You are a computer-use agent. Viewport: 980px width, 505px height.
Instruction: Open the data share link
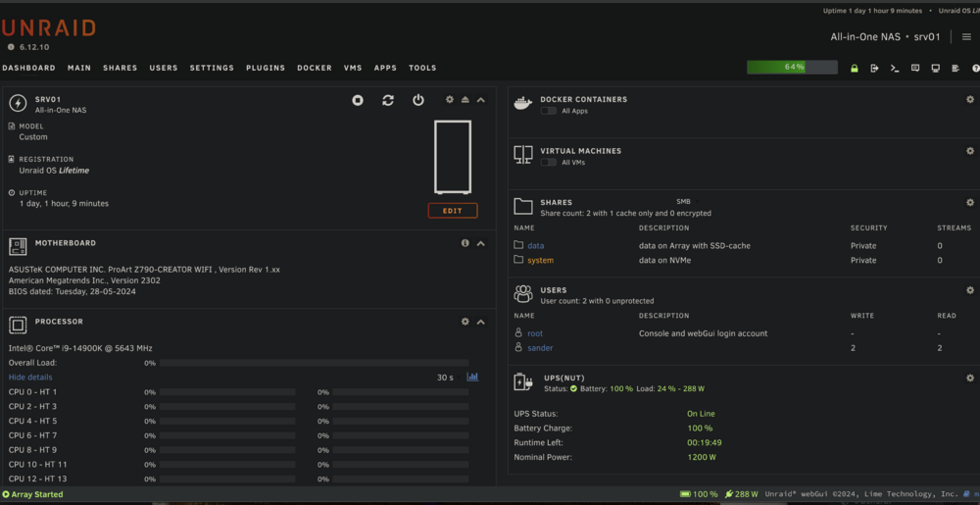[536, 245]
